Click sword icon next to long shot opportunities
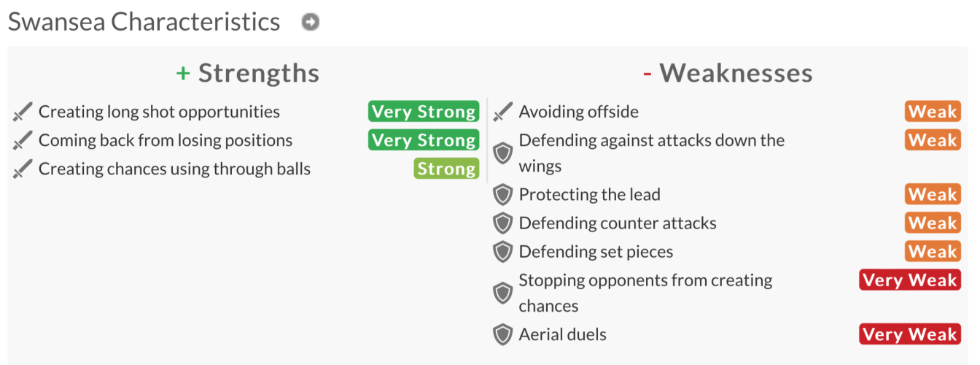This screenshot has height=365, width=980. [x=23, y=112]
